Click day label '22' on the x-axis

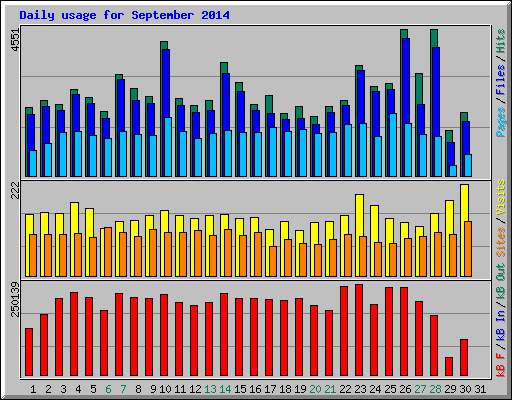(345, 389)
